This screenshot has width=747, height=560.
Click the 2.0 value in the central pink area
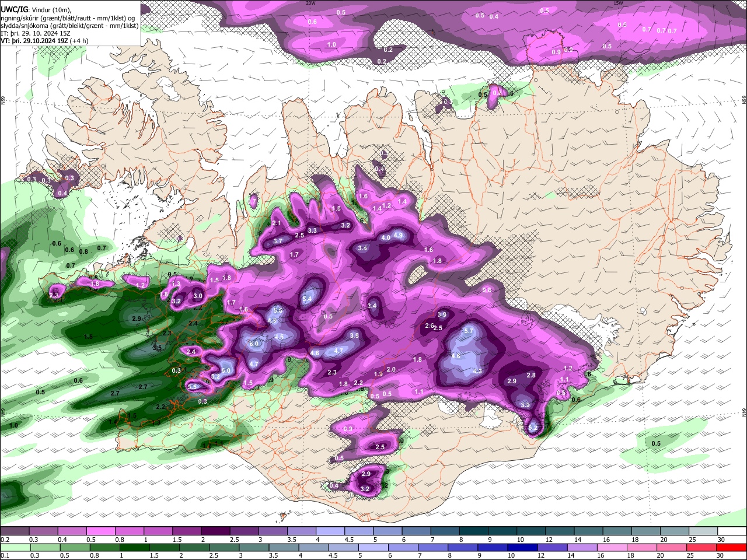(x=391, y=370)
